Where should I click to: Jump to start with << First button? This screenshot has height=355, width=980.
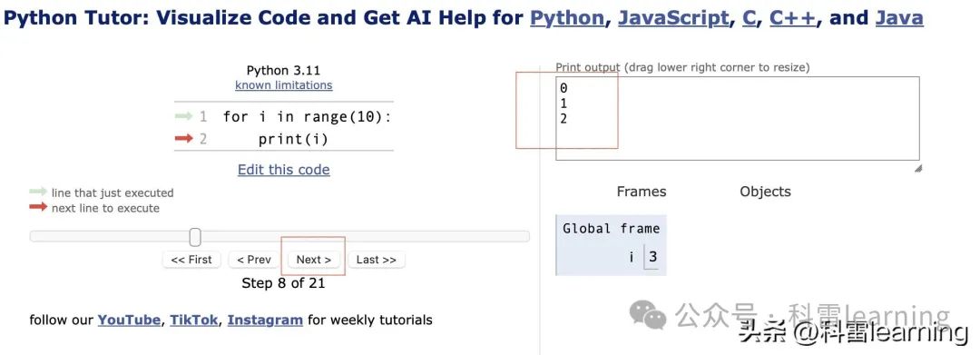191,260
